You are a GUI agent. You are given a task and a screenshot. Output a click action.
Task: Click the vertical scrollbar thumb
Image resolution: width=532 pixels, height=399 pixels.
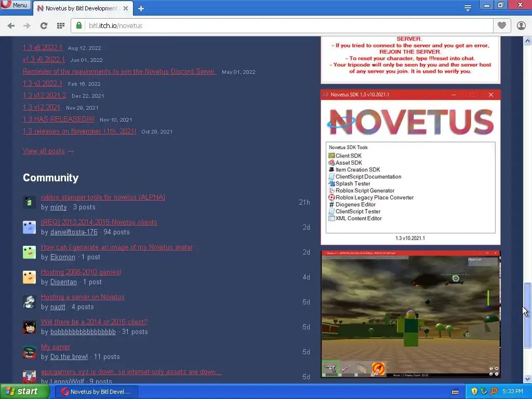click(527, 315)
